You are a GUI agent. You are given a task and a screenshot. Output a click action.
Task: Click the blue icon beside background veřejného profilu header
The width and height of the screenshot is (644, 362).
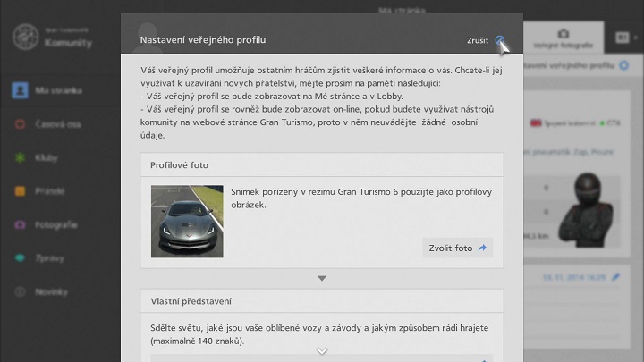tap(623, 65)
